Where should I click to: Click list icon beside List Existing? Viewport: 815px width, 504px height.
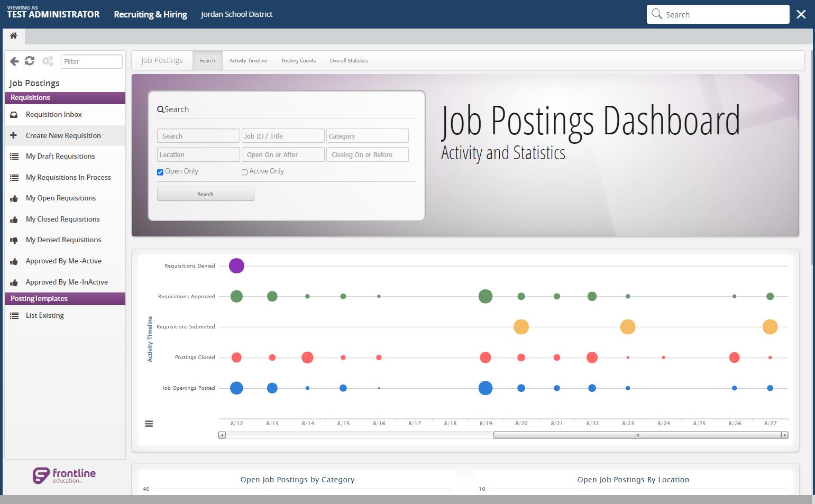click(x=14, y=316)
